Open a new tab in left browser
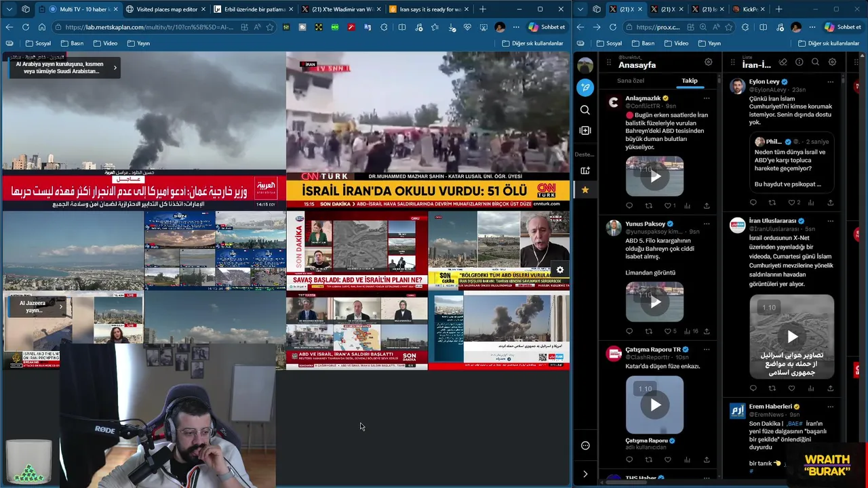 [483, 9]
